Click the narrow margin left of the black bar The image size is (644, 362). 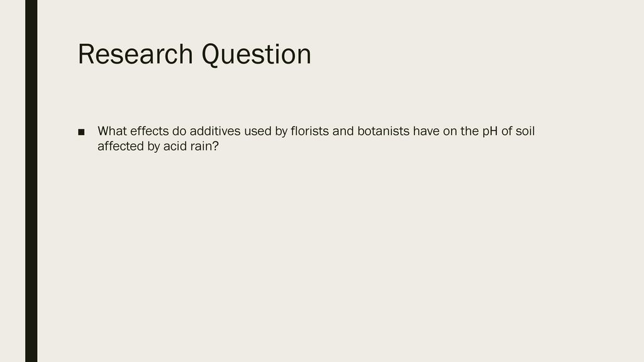point(13,181)
